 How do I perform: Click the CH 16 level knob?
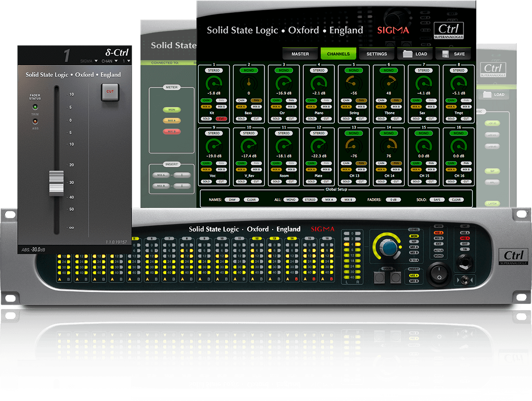459,146
